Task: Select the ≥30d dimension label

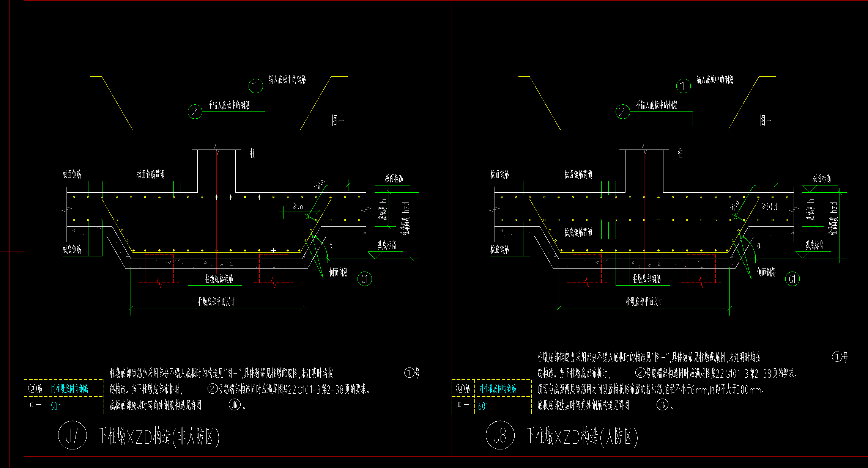Action: click(x=769, y=207)
